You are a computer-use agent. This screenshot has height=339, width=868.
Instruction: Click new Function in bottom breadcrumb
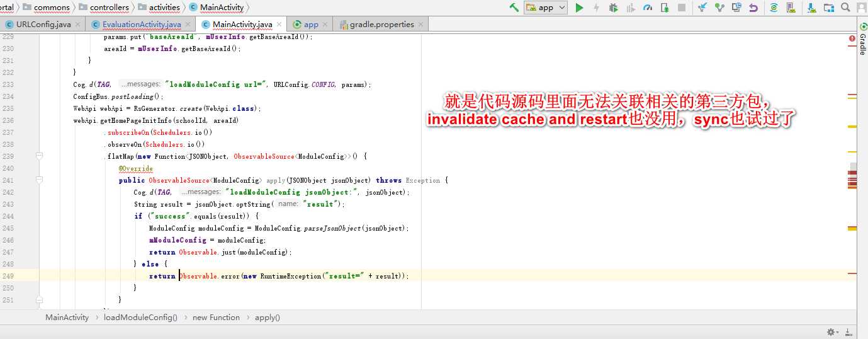click(216, 317)
